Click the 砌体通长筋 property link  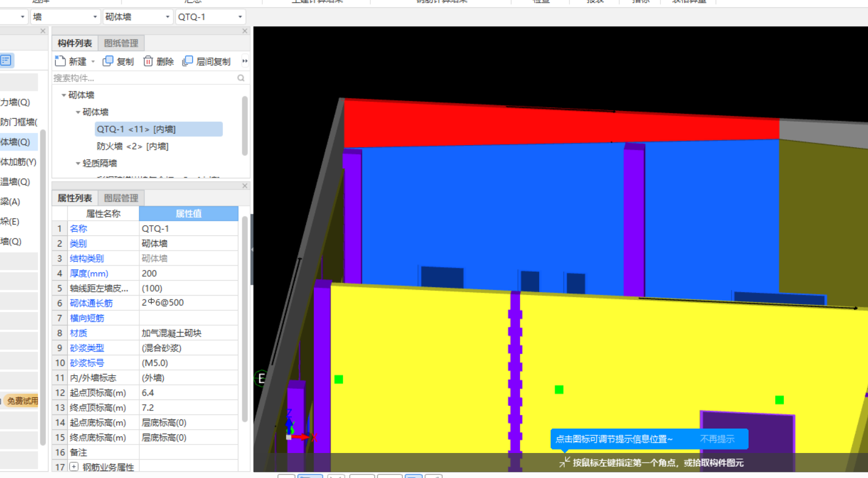[x=91, y=303]
